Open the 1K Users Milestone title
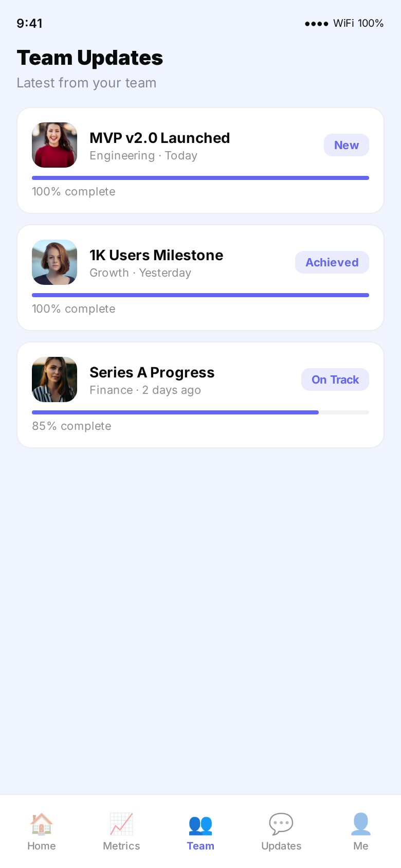The height and width of the screenshot is (868, 401). pos(156,255)
